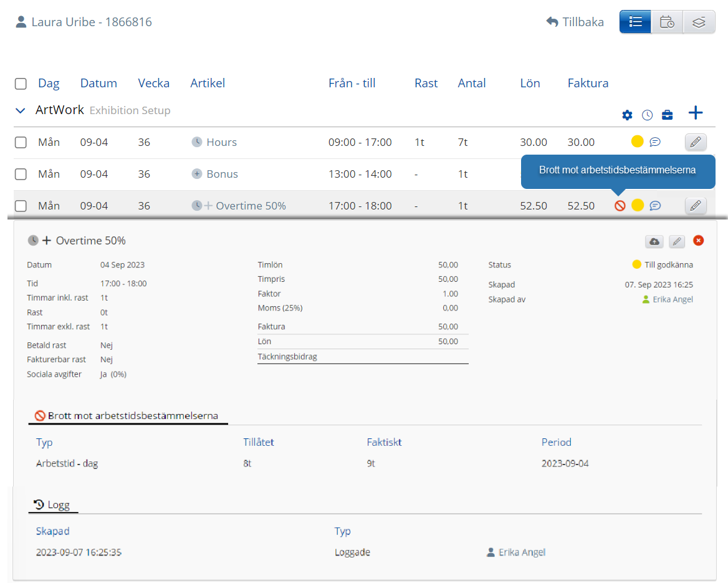Switch to the list view button
This screenshot has width=728, height=583.
[635, 22]
